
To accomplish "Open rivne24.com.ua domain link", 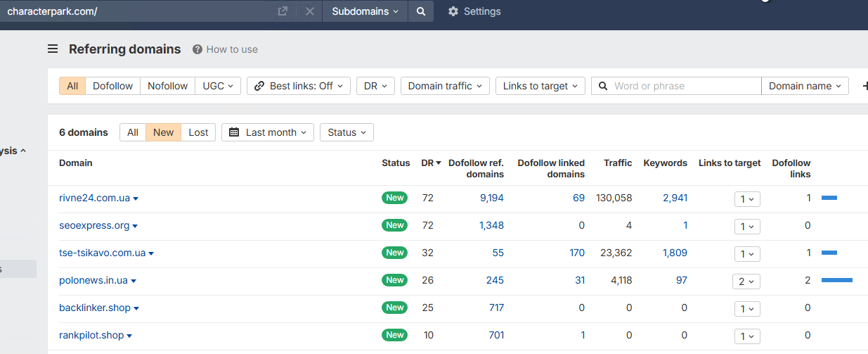I will click(94, 198).
